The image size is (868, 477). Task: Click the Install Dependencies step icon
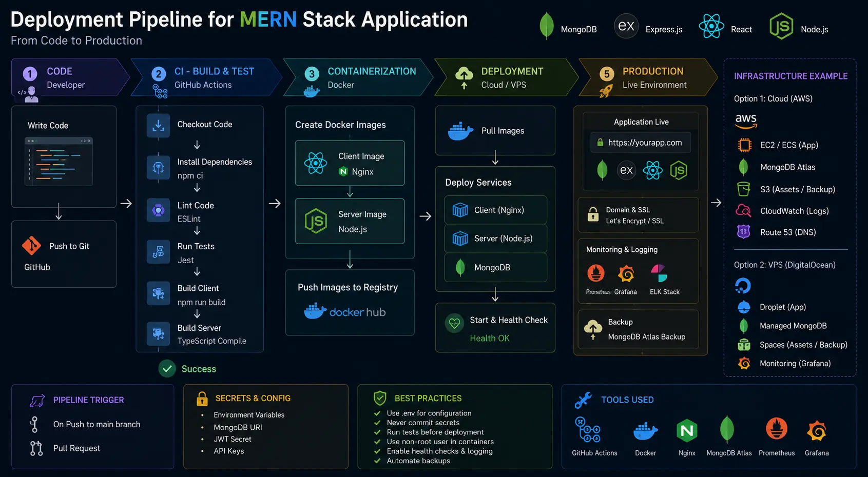pos(158,167)
